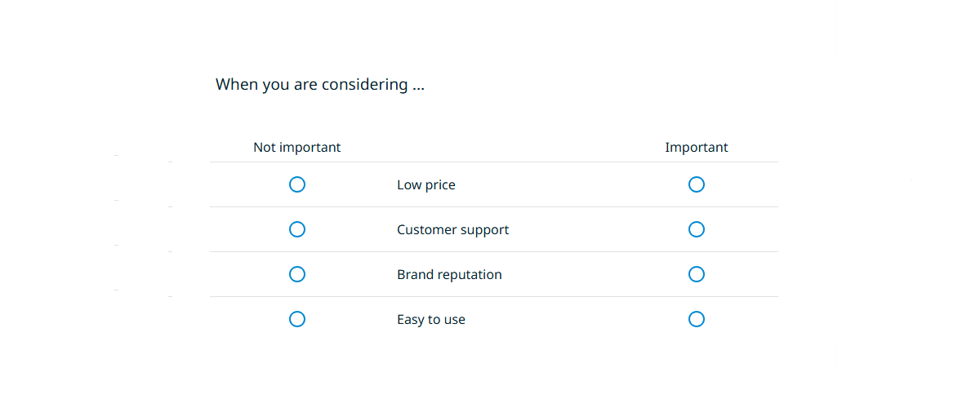Screen dimensions: 980x408
Task: Tick the right-hand circle beside Low price
Action: click(697, 184)
